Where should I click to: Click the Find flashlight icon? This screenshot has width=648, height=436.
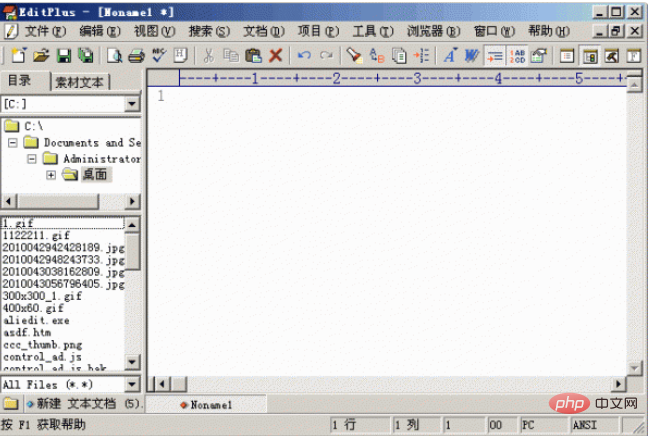point(354,55)
